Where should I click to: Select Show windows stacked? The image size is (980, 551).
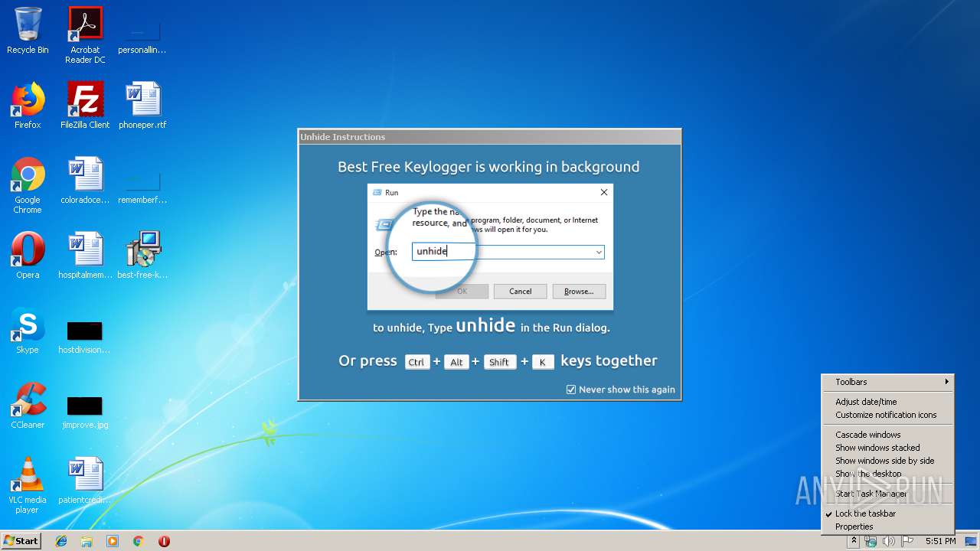(888, 448)
